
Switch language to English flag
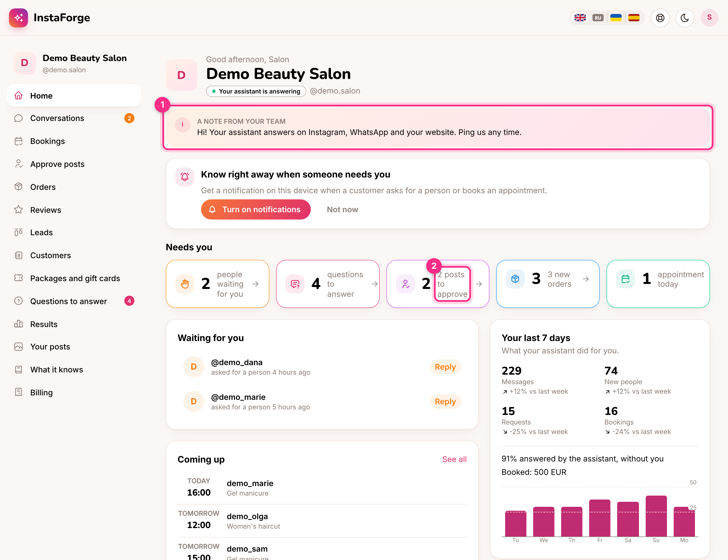point(580,18)
